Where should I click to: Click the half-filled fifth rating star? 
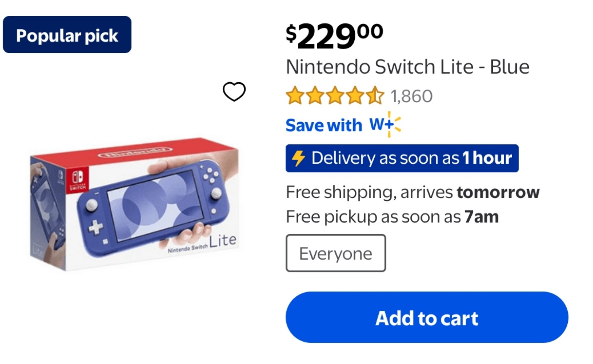[375, 96]
